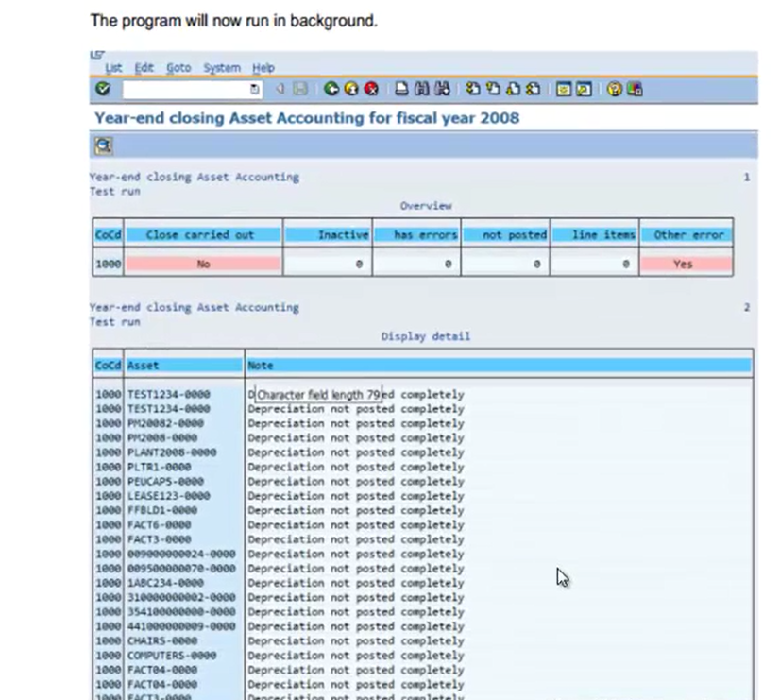This screenshot has height=700, width=780.
Task: Open the System menu
Action: pos(222,68)
